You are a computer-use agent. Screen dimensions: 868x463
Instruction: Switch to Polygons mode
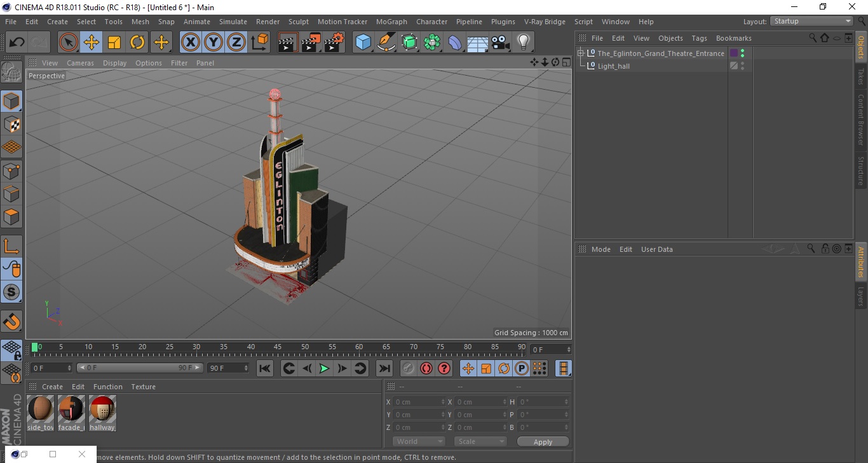coord(11,216)
